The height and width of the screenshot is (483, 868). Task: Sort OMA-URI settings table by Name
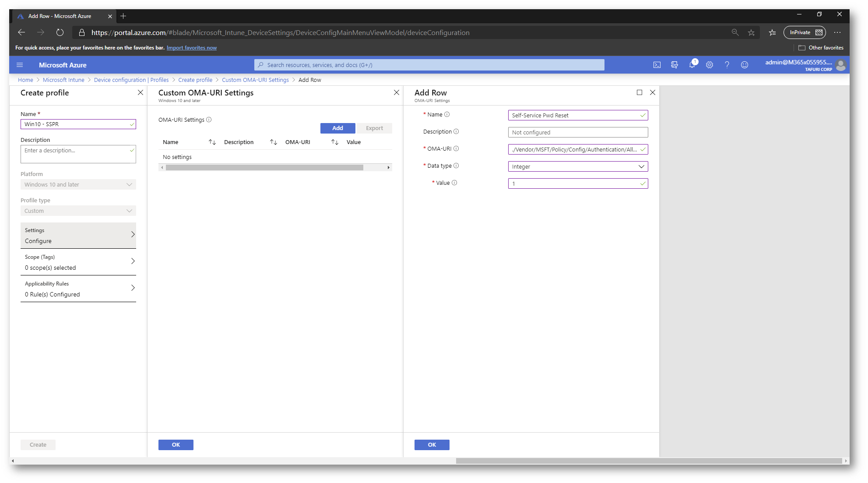pyautogui.click(x=212, y=142)
